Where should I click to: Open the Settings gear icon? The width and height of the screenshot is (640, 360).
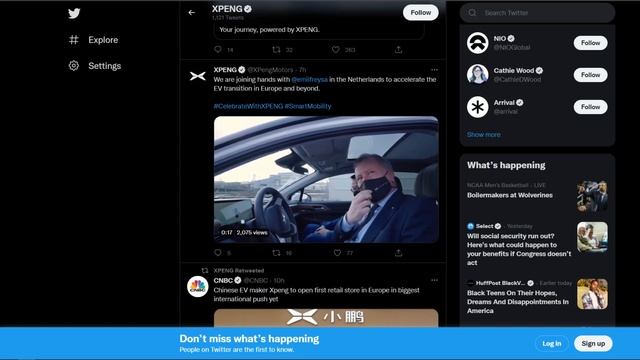pyautogui.click(x=74, y=66)
